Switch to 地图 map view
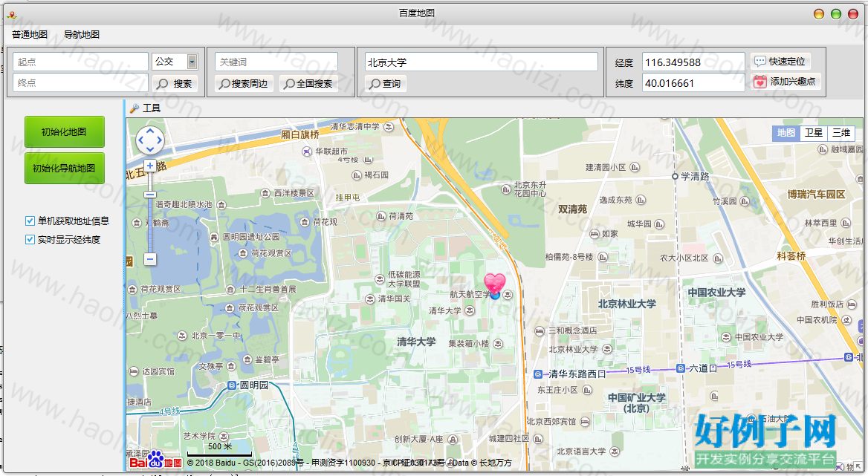 click(786, 133)
